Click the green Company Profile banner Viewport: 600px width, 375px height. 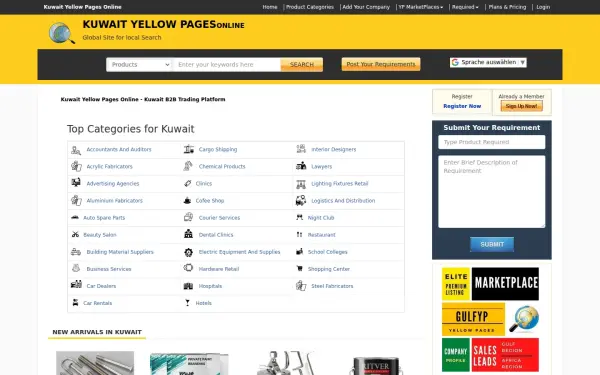point(456,354)
